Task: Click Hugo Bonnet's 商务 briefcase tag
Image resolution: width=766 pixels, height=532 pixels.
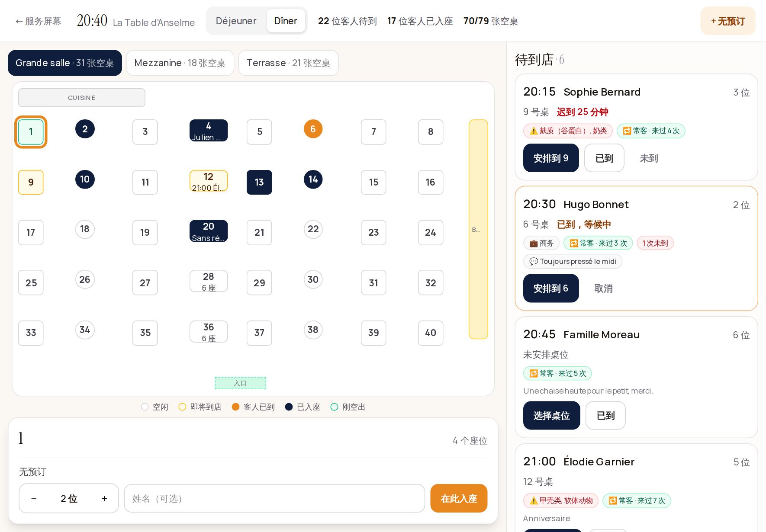Action: (x=541, y=243)
